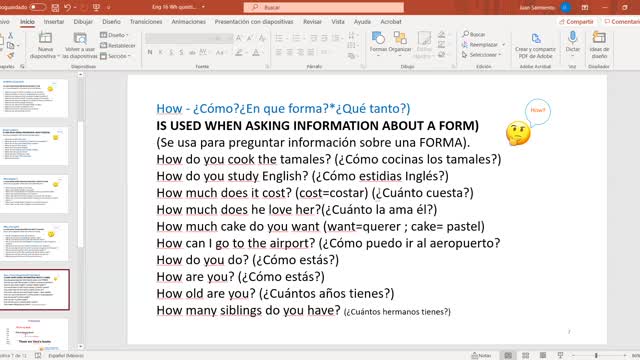640x360 pixels.
Task: Select the first visible slide thumbnail
Action: click(x=34, y=98)
